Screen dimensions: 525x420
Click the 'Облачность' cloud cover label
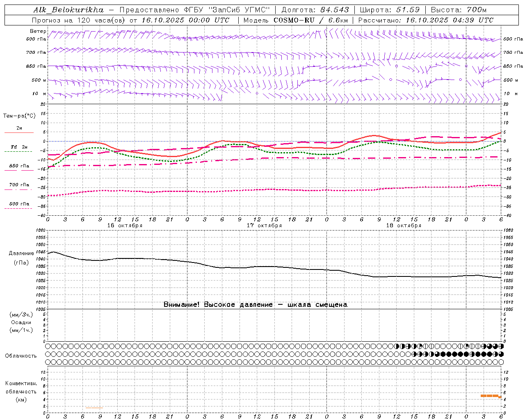(21, 356)
